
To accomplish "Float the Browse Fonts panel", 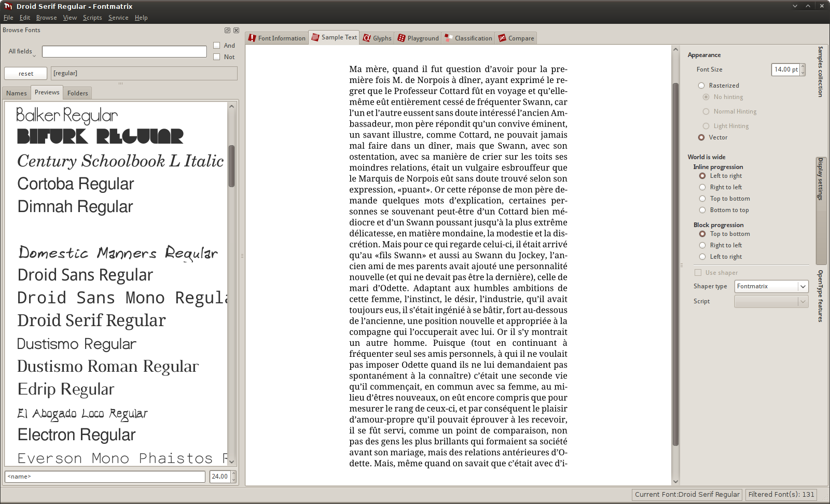I will click(227, 30).
